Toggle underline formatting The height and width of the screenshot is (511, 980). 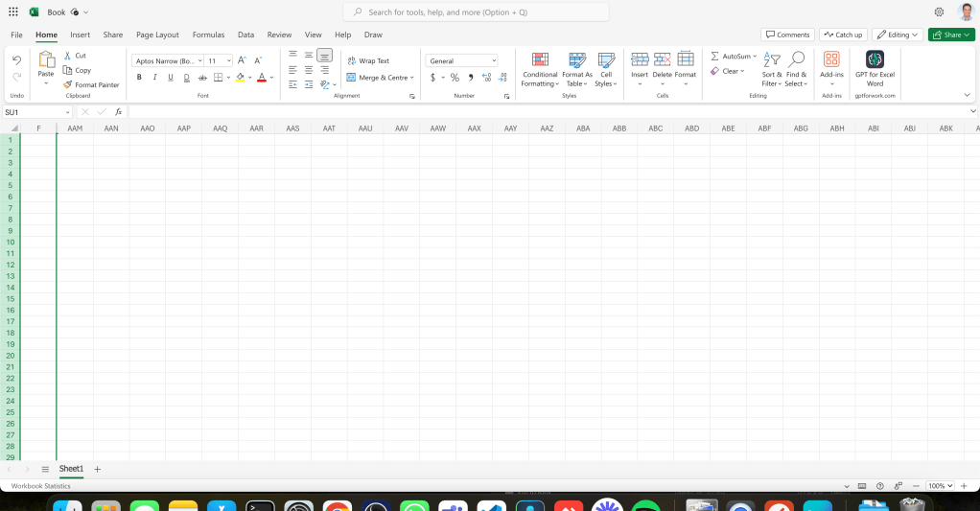click(x=170, y=78)
